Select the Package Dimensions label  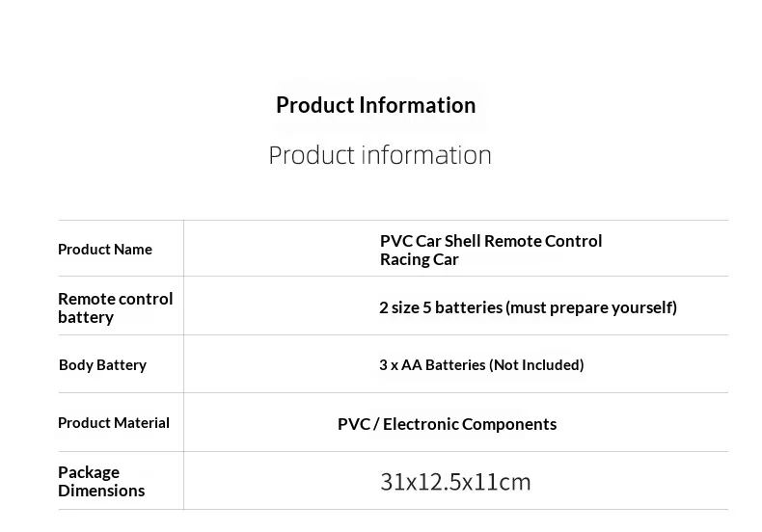pyautogui.click(x=101, y=481)
